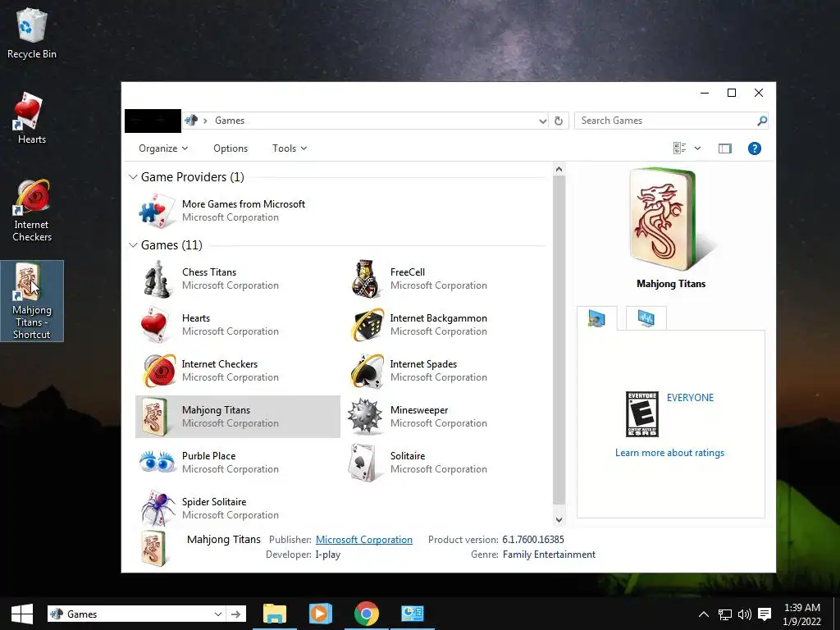Open the Microsoft Corporation publisher link

[x=363, y=540]
